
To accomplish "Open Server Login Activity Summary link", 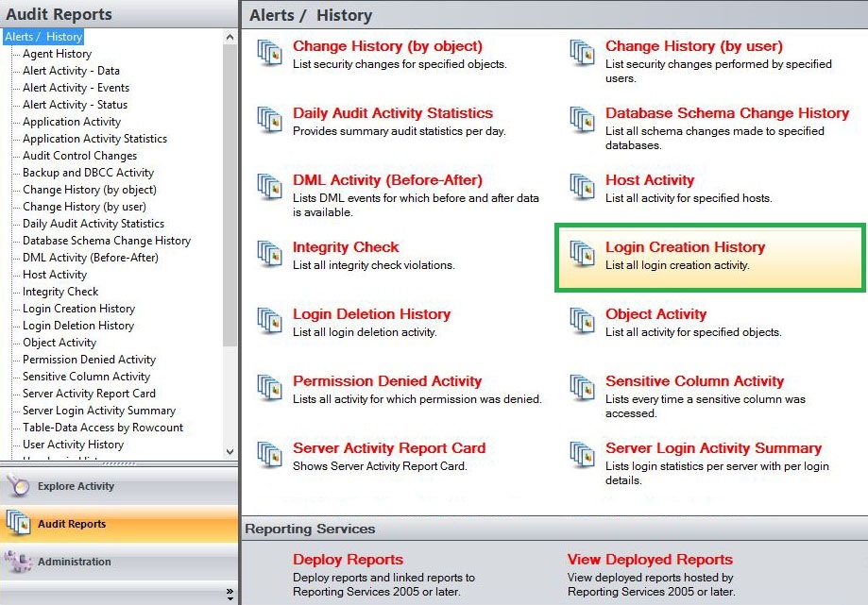I will coord(713,447).
